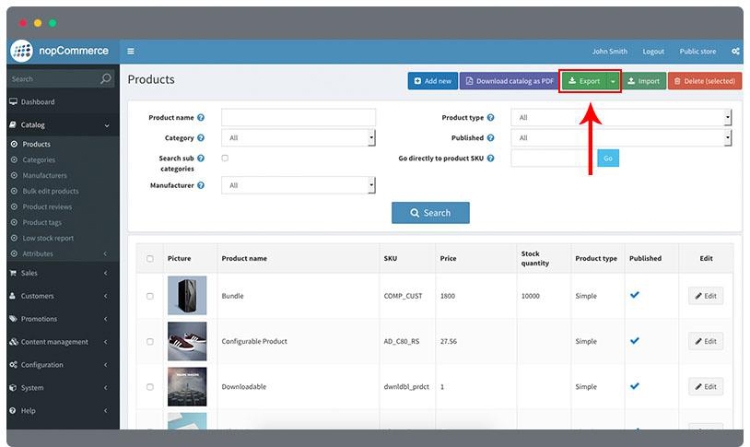The width and height of the screenshot is (750, 447).
Task: Edit the Downloadable product
Action: click(706, 387)
